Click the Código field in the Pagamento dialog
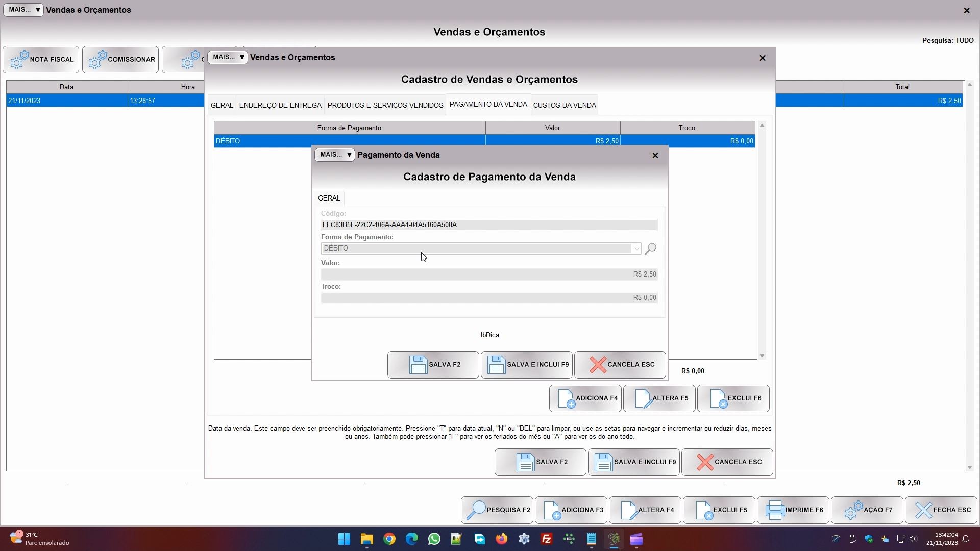 [x=489, y=225]
